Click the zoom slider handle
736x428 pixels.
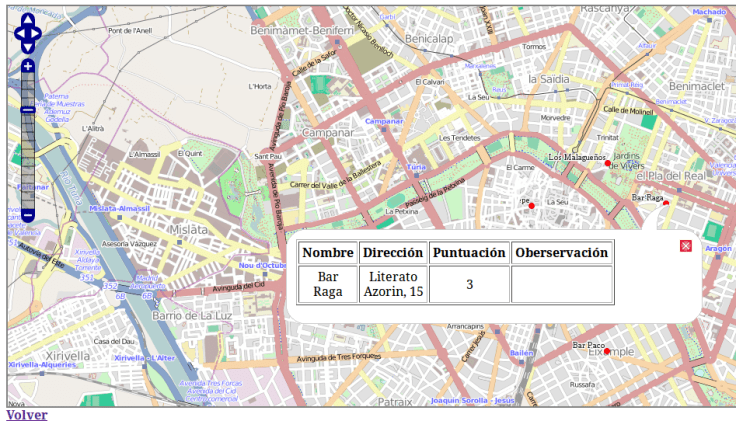(28, 109)
